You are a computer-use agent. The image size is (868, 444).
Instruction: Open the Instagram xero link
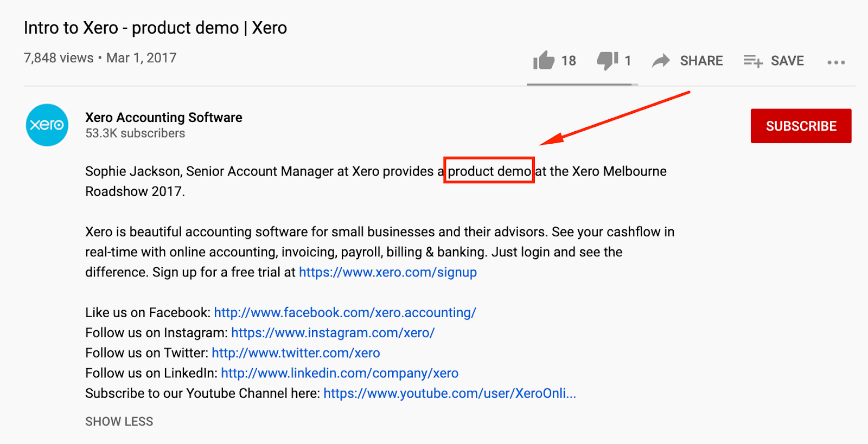[333, 333]
